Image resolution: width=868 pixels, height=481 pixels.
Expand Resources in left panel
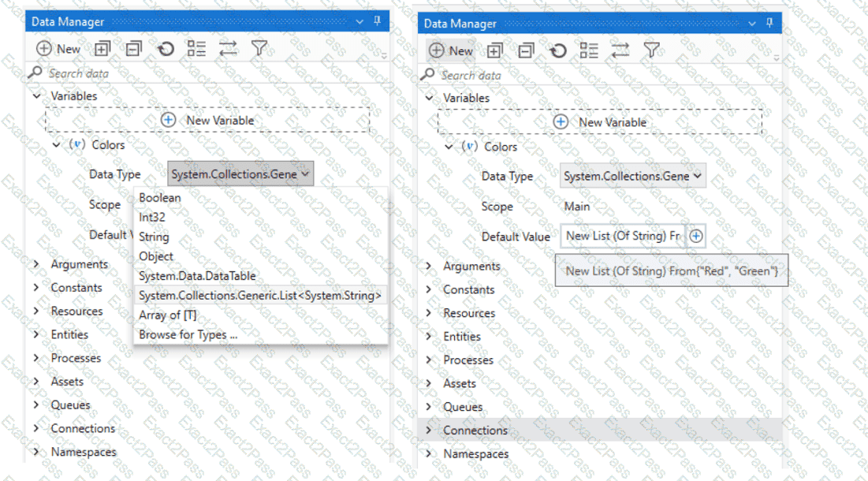pyautogui.click(x=36, y=311)
